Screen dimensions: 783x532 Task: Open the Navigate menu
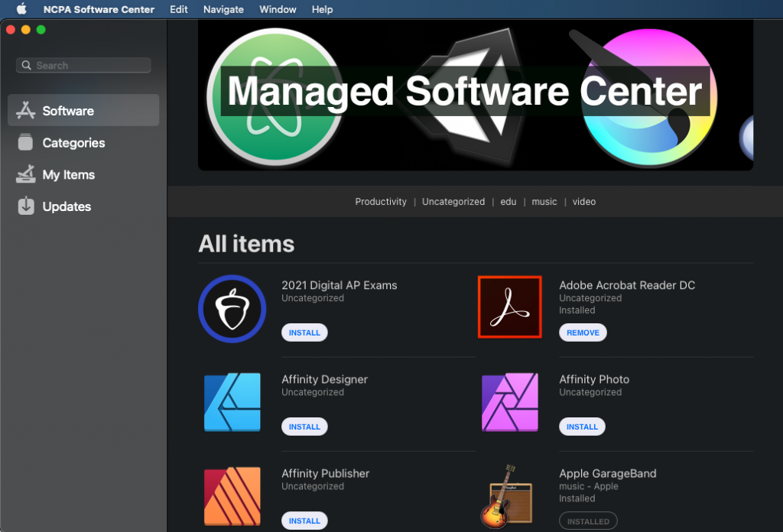pos(223,9)
